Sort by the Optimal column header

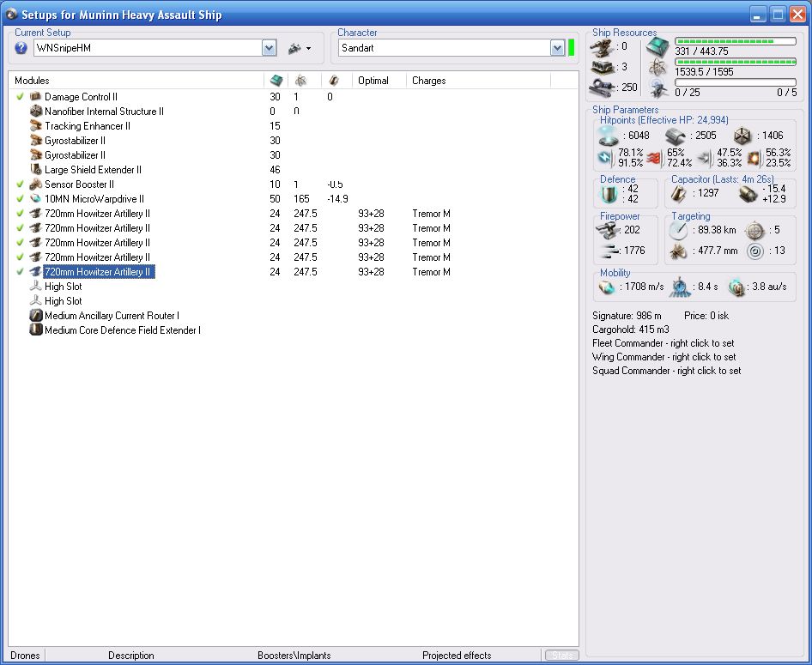(373, 80)
